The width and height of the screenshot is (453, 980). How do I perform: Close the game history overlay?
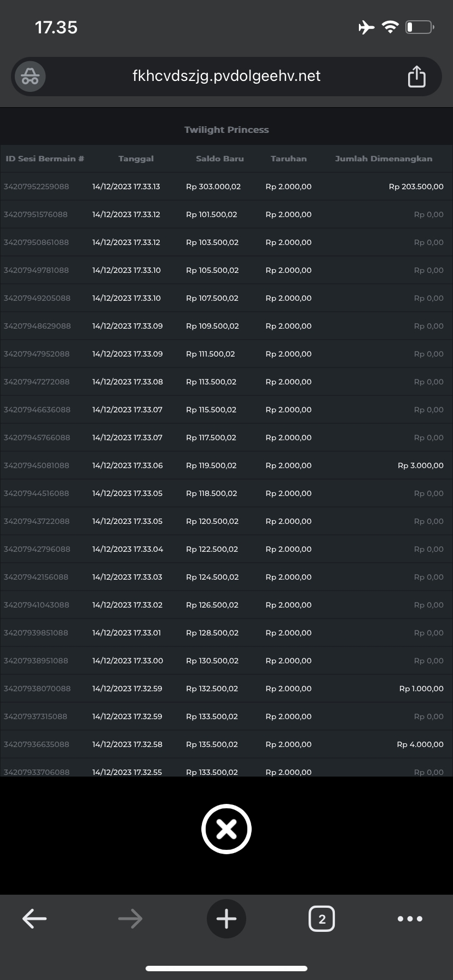tap(226, 829)
